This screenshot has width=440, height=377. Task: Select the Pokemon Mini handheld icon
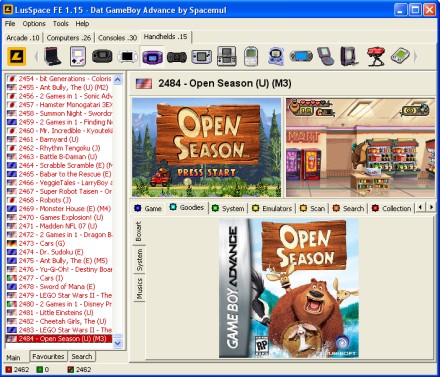[251, 56]
